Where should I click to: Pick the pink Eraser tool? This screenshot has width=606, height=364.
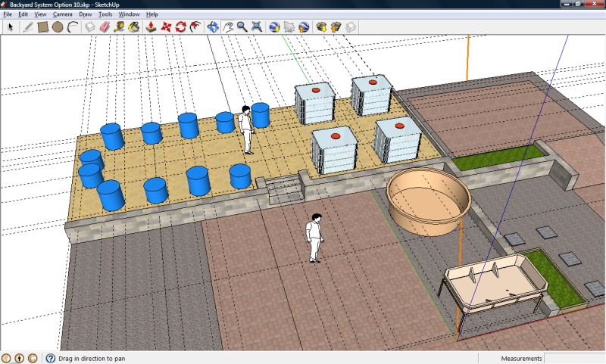(x=105, y=26)
